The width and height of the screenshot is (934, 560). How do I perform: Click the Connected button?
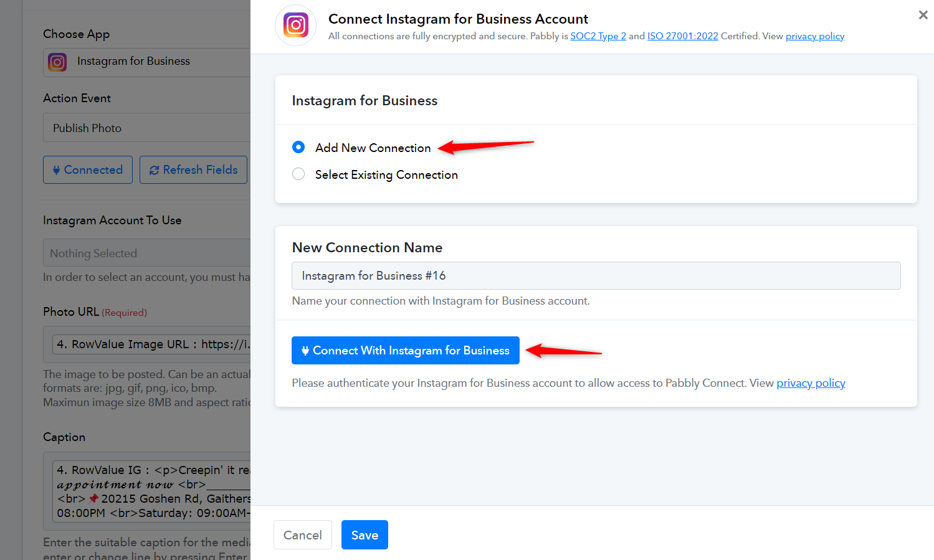[88, 170]
